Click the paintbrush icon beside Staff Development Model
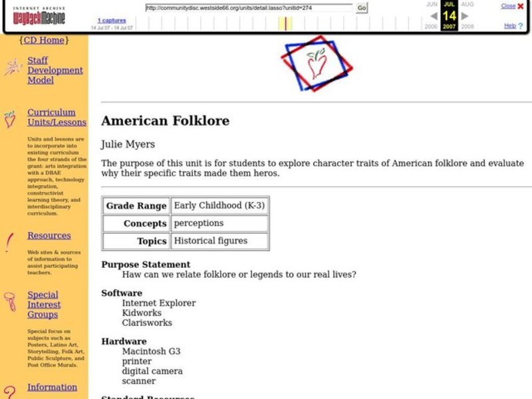The width and height of the screenshot is (532, 399). [x=12, y=66]
